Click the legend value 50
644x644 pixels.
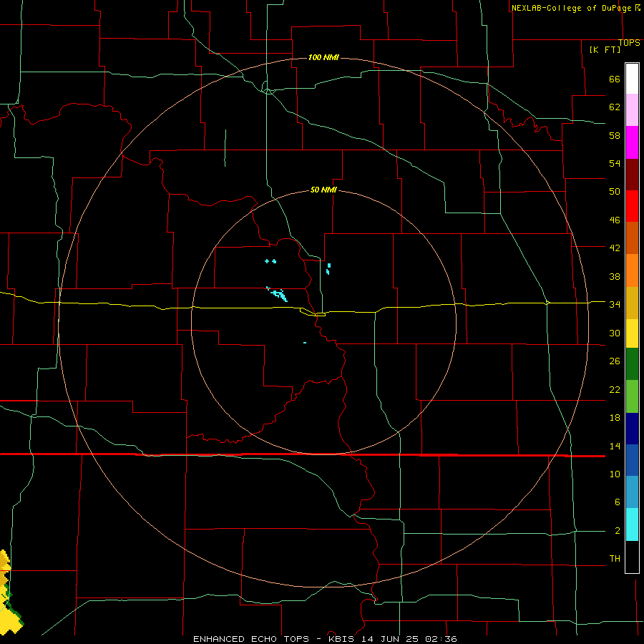pos(615,192)
